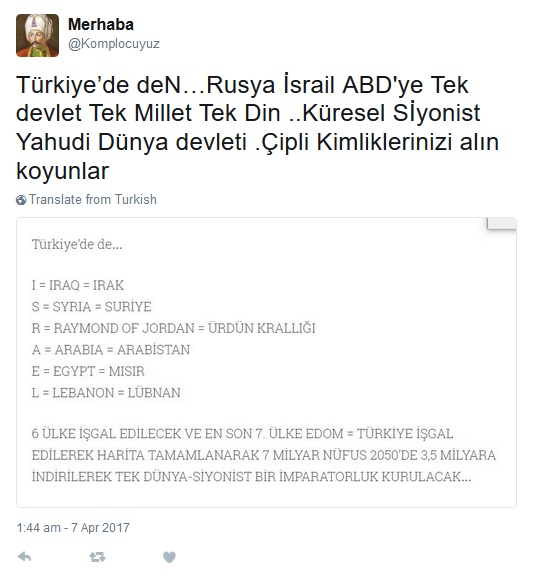541x579 pixels.
Task: Click the "L = LEBANON = LÜBNAN" card line
Action: click(106, 393)
